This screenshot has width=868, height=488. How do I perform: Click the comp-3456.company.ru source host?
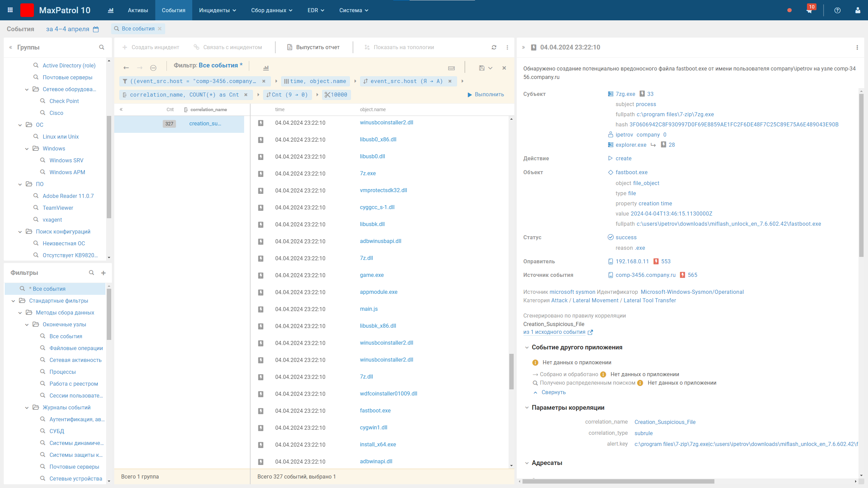(645, 275)
